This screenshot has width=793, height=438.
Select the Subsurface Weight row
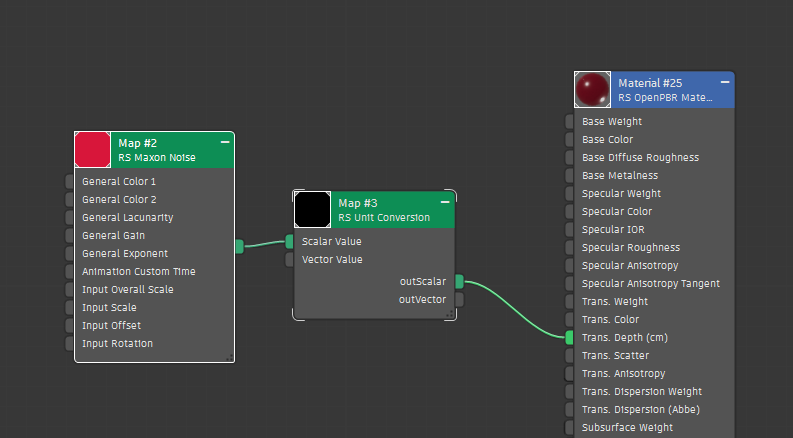[628, 427]
